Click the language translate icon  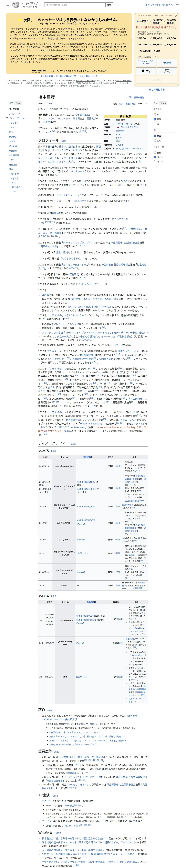click(131, 97)
